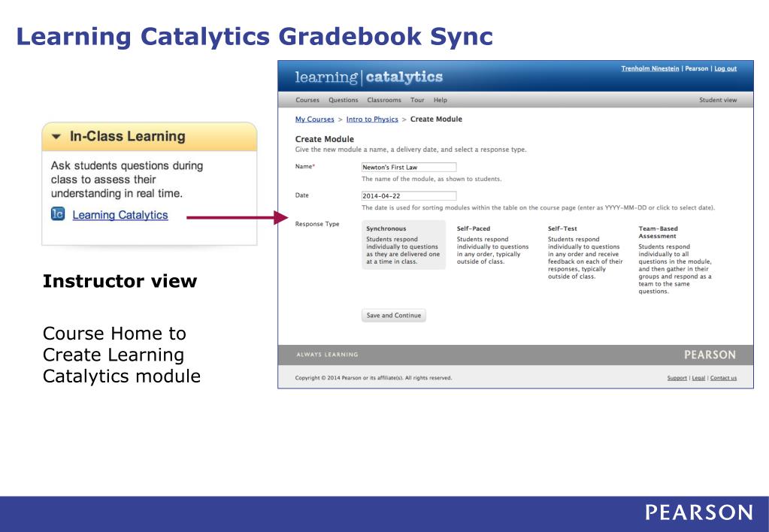Click the Create Module heading

[x=324, y=139]
